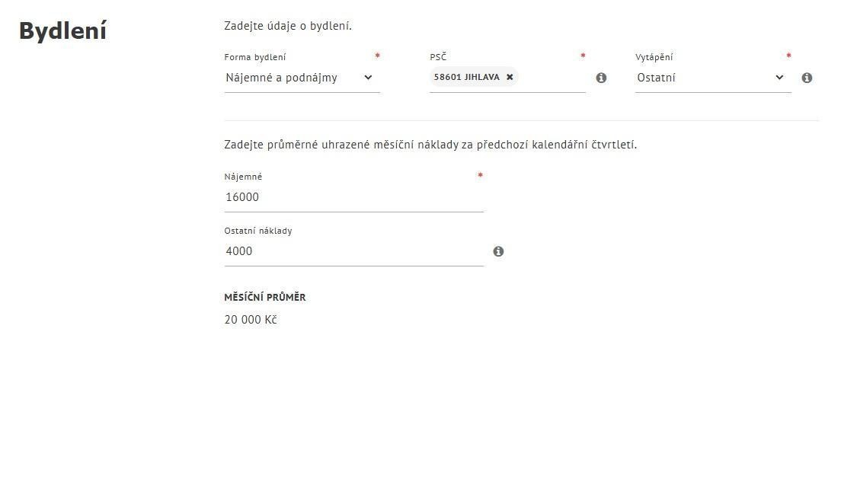Click chevron arrow of Vytápění select
Screen dimensions: 841x504
[779, 78]
